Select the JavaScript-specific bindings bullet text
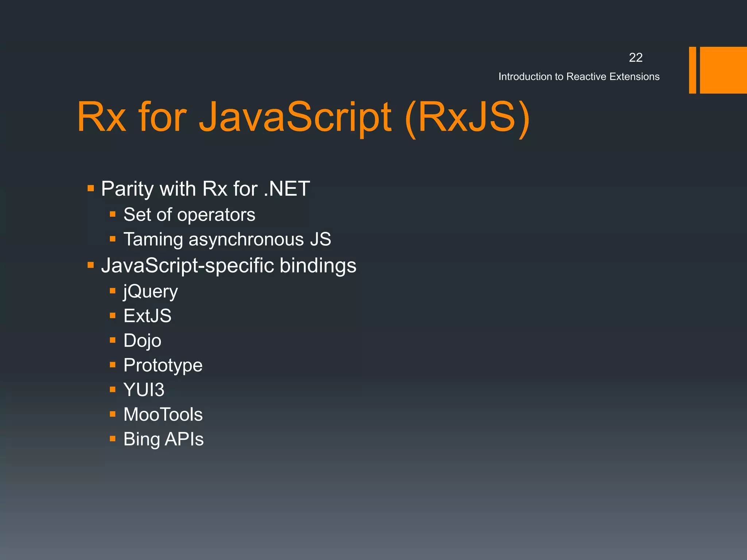The image size is (747, 560). 229,265
